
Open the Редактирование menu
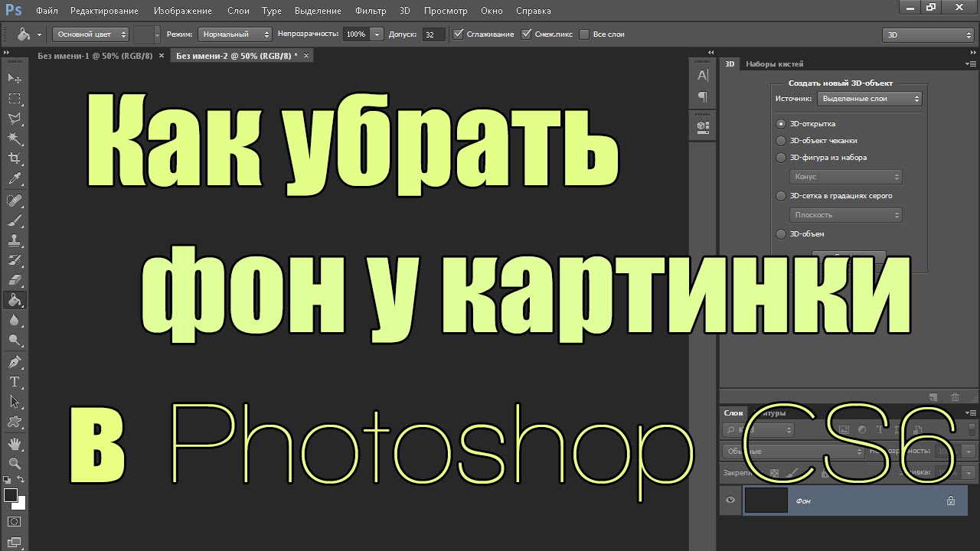105,11
